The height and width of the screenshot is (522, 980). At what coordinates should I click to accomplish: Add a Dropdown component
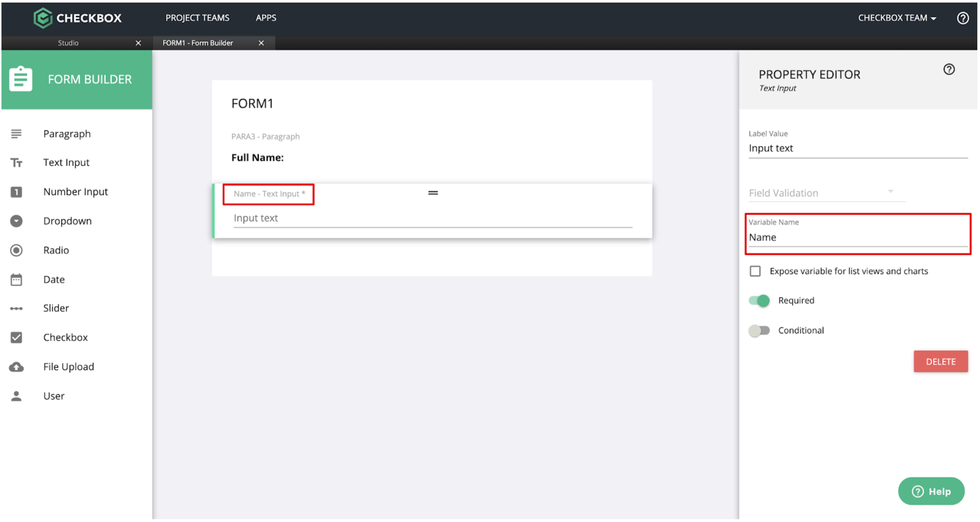click(x=67, y=221)
